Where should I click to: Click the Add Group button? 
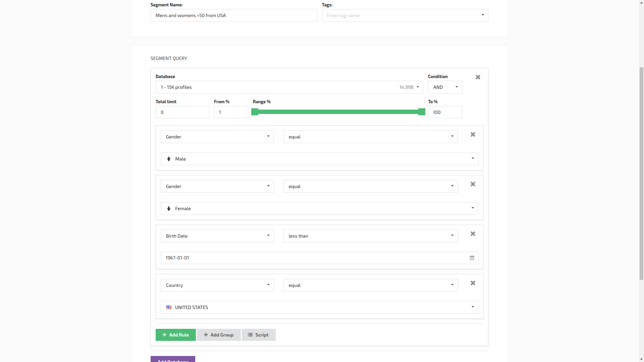pos(218,335)
